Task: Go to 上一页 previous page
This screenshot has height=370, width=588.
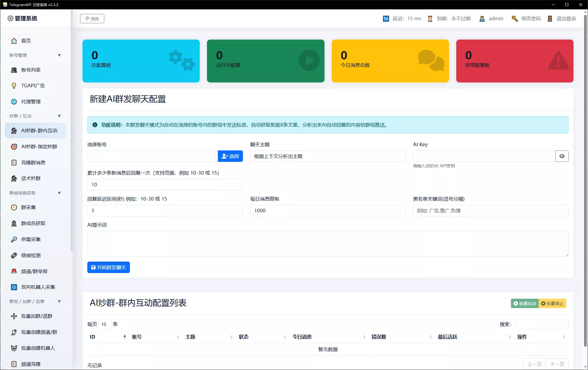Action: 535,364
